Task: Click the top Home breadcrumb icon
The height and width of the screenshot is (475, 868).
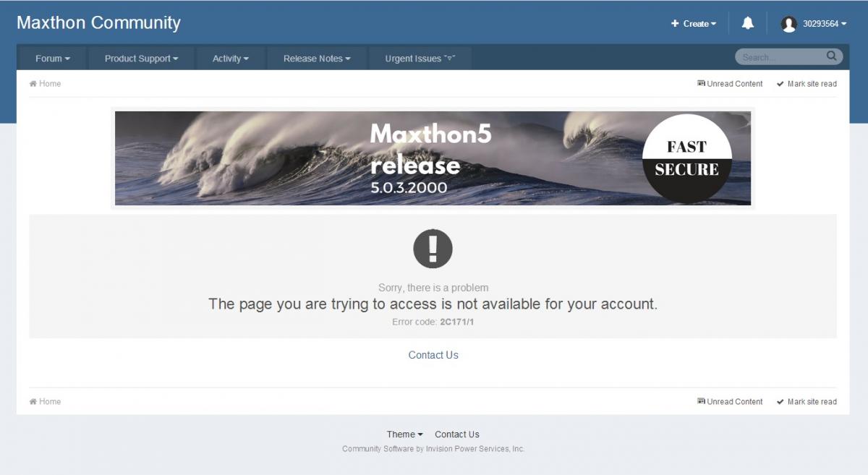Action: coord(33,84)
